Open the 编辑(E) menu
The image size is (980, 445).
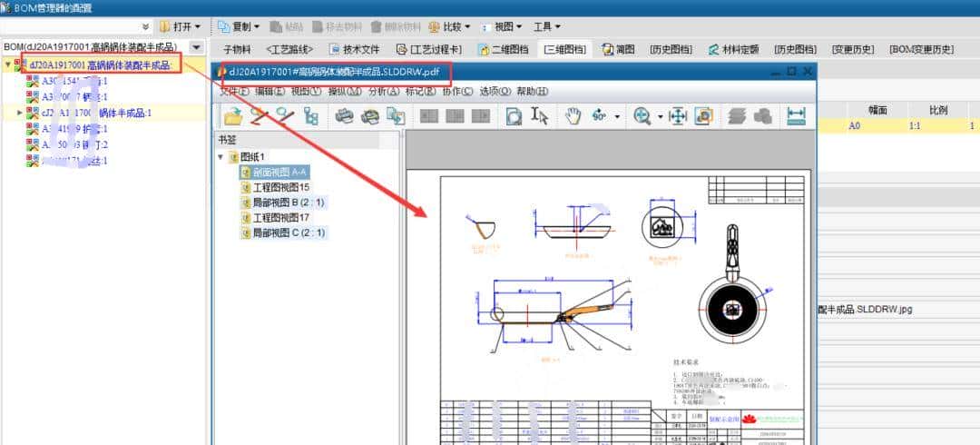[x=269, y=92]
